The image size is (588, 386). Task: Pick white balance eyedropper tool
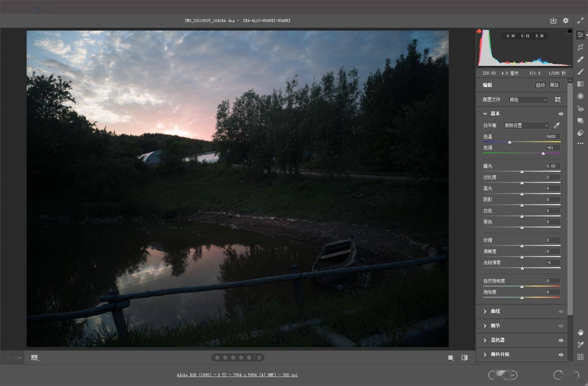(557, 125)
